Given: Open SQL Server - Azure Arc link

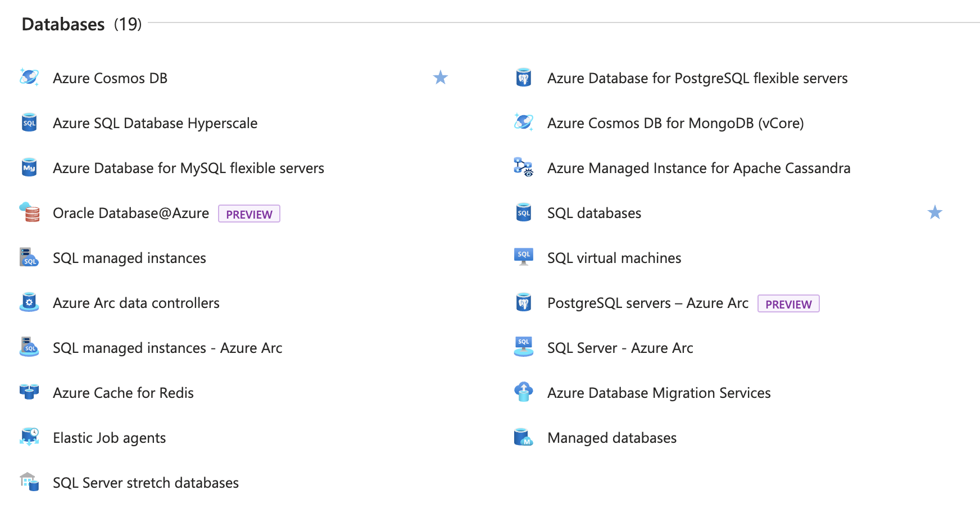Looking at the screenshot, I should pyautogui.click(x=620, y=348).
